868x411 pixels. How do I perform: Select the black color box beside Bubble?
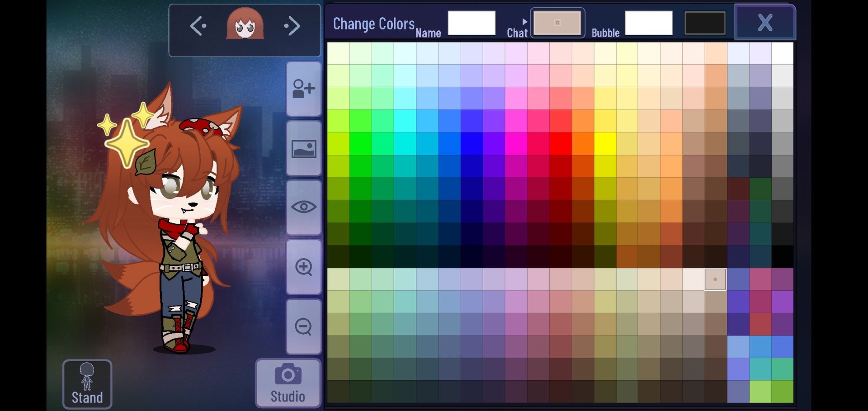click(705, 23)
